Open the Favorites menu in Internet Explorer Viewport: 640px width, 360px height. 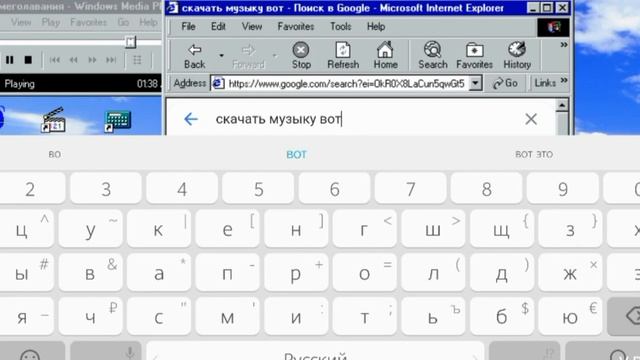296,27
